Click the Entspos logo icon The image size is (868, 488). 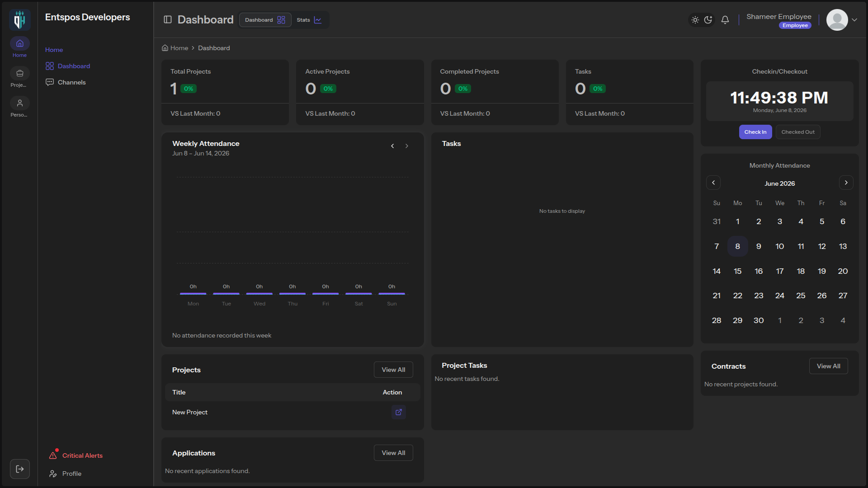tap(19, 20)
